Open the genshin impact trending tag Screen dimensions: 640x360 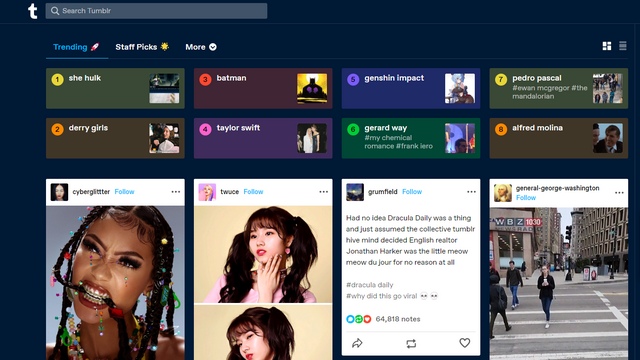(x=411, y=88)
